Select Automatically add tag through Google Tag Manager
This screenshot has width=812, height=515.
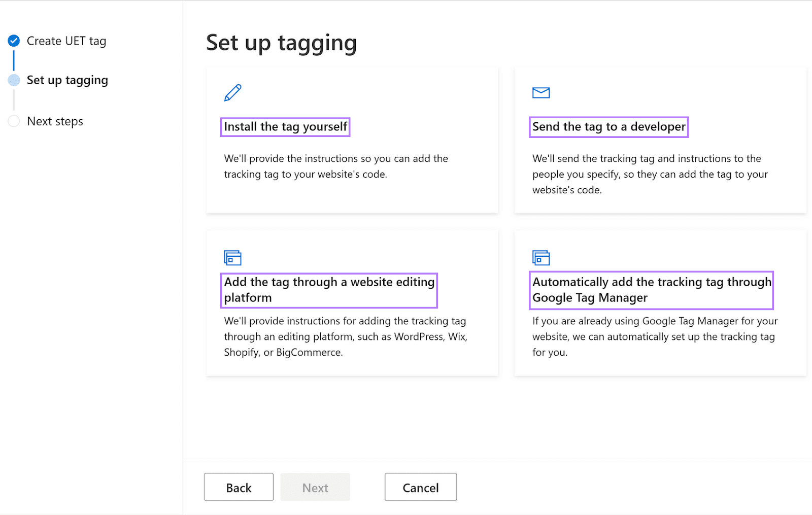[x=652, y=290]
